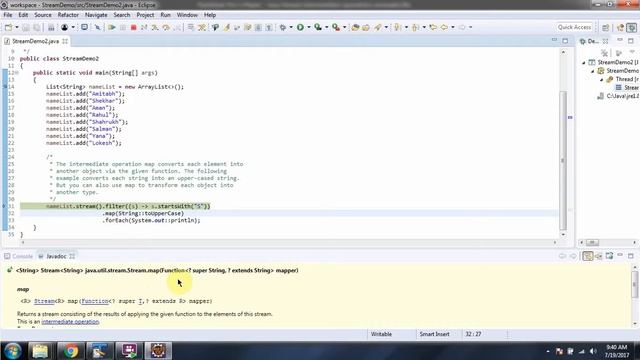Screen dimensions: 640x360
Task: Click the Open Type package icon
Action: coord(355,27)
